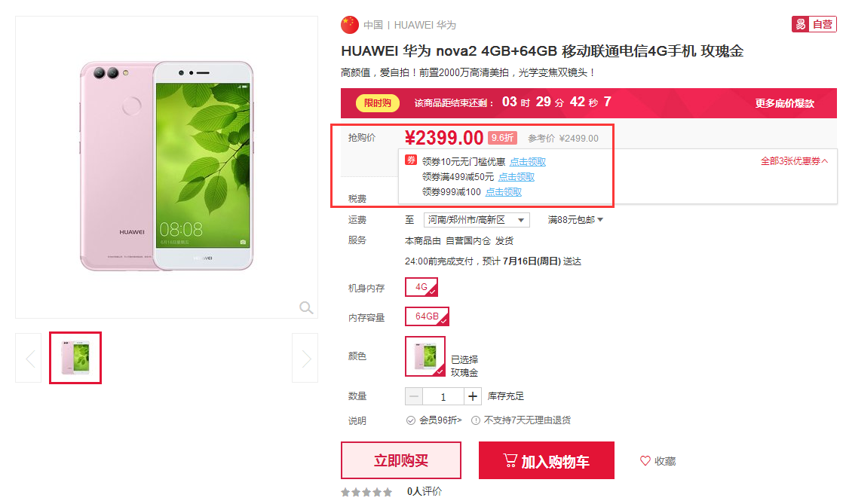Click 点击领取 for the 10元无门槛 coupon

point(527,162)
